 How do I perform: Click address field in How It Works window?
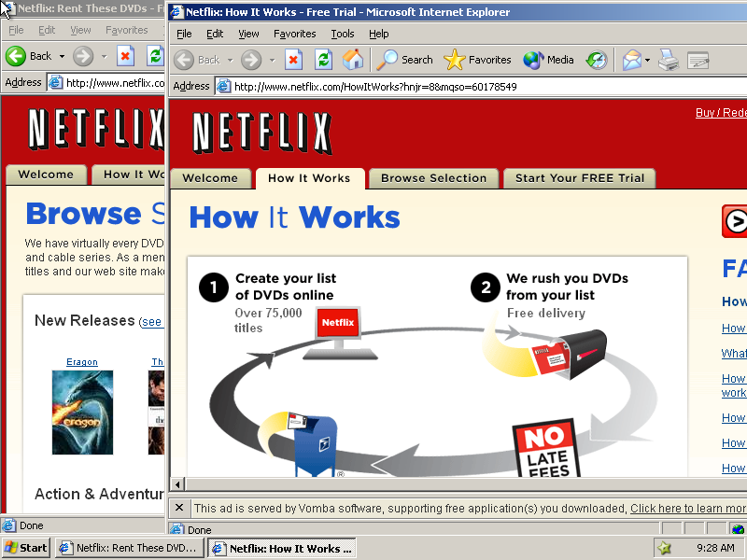pyautogui.click(x=481, y=87)
